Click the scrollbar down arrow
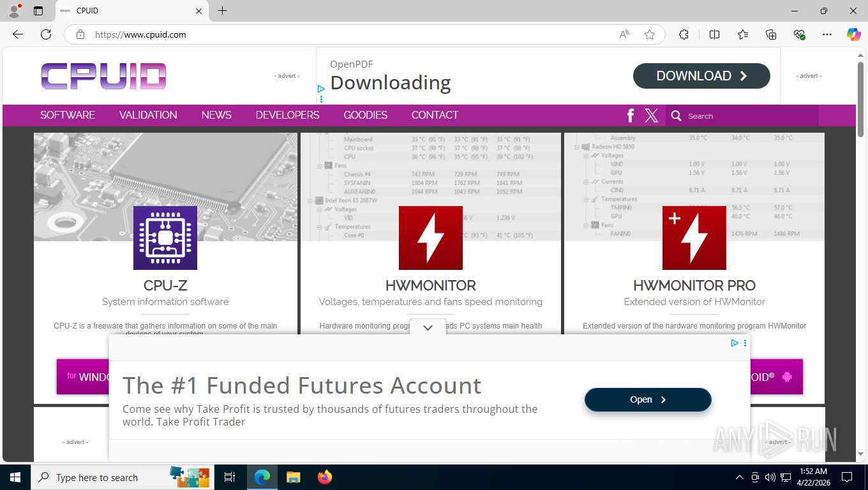This screenshot has height=490, width=868. coord(860,454)
